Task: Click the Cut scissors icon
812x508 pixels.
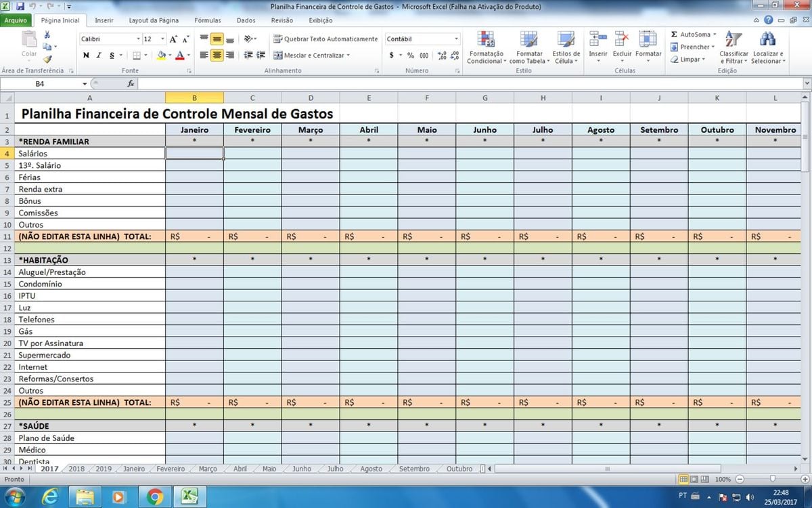Action: click(47, 35)
